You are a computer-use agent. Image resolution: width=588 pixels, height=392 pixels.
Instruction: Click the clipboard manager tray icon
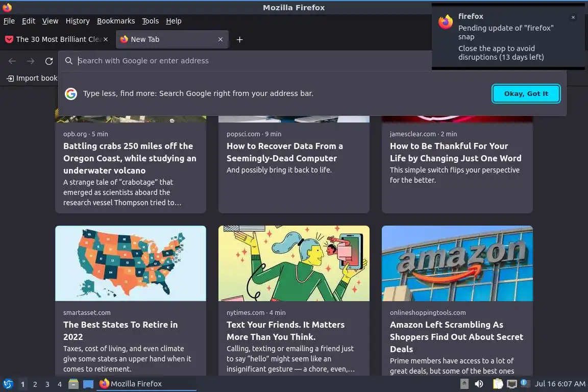[498, 384]
